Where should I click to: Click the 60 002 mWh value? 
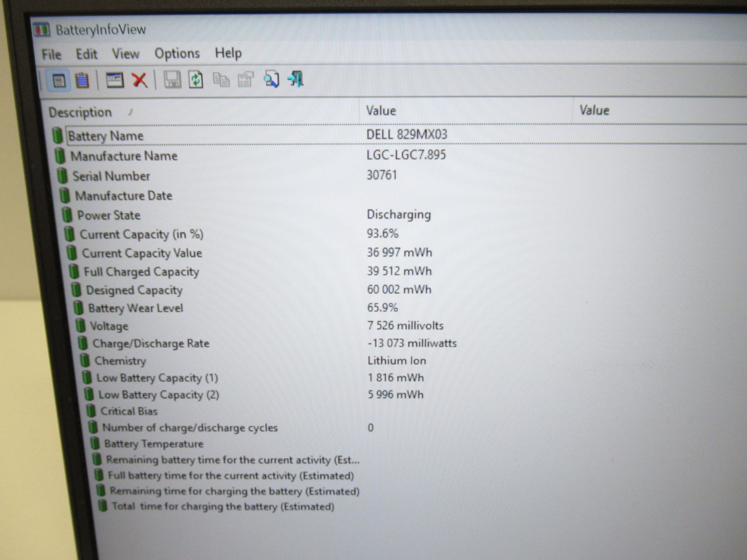[x=399, y=289]
